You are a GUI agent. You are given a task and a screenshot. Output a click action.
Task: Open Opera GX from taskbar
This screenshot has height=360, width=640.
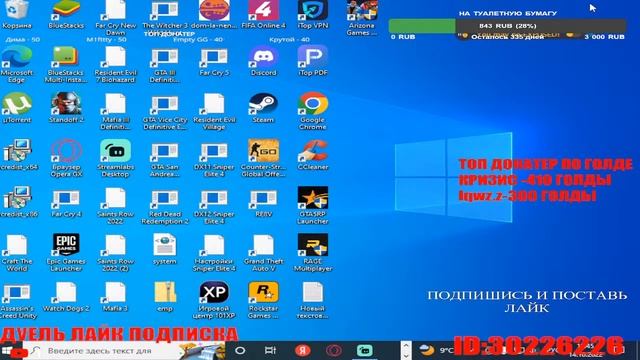pos(334,350)
